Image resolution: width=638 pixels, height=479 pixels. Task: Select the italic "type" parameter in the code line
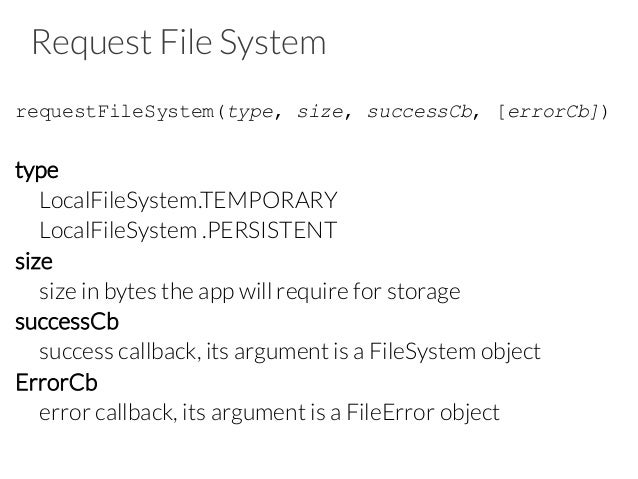(x=250, y=112)
